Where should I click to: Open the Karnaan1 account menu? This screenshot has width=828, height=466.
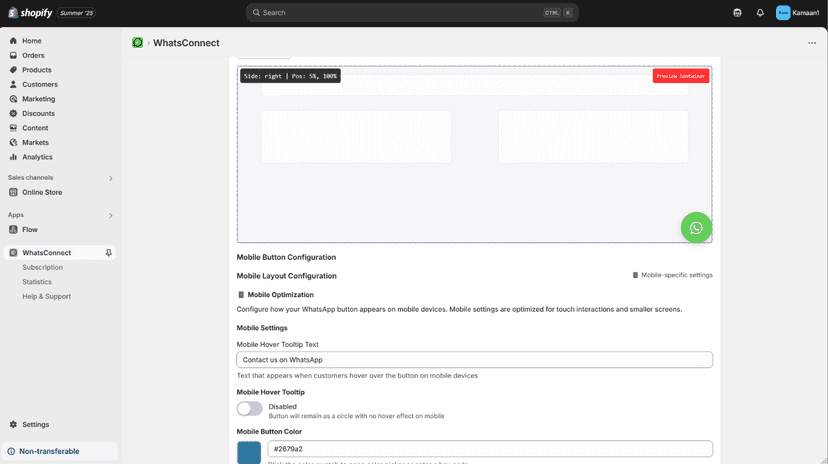[797, 13]
